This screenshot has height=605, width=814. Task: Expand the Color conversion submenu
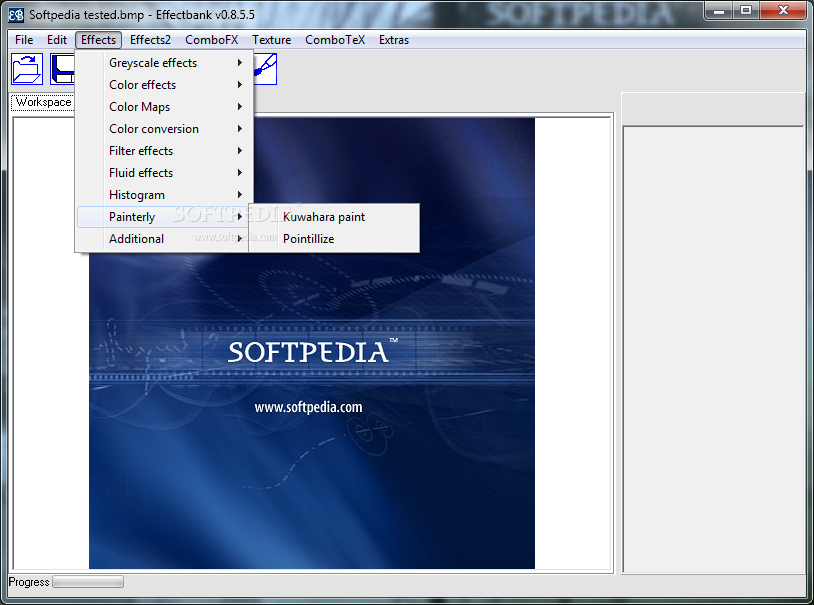164,129
